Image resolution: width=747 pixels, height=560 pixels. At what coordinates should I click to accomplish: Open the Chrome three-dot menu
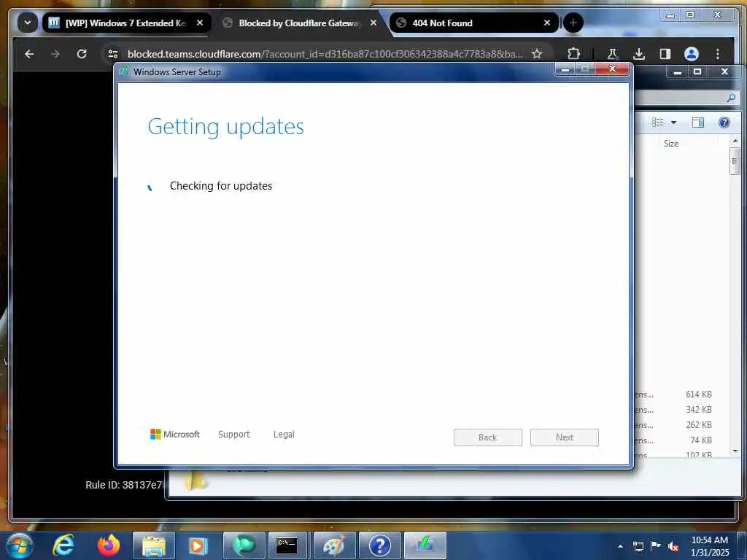click(x=718, y=54)
